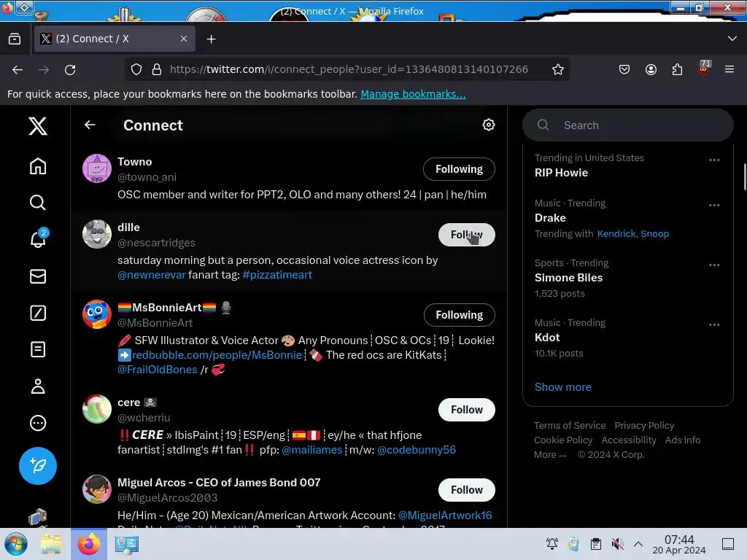Click Firefox back navigation arrow

click(x=18, y=69)
